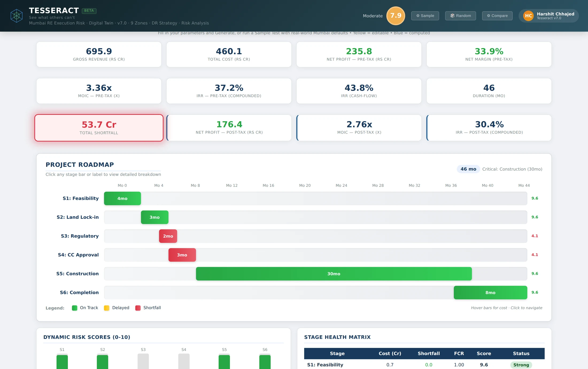Click the yellow Delayed legend swatch

coord(107,308)
